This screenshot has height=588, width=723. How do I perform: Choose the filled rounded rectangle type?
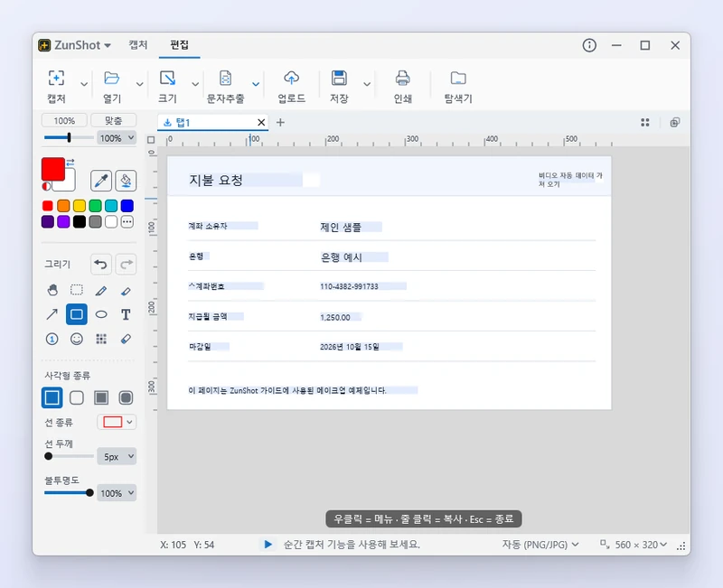126,397
